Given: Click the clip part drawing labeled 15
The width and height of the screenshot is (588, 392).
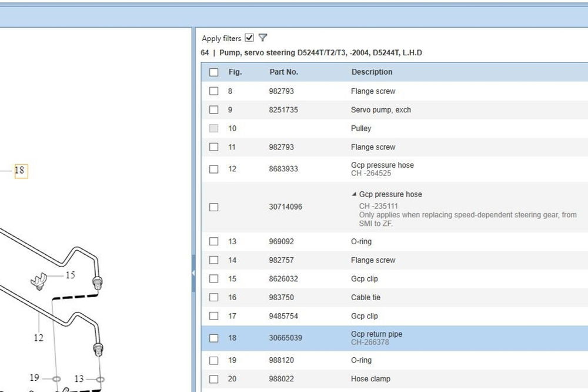Looking at the screenshot, I should point(39,280).
